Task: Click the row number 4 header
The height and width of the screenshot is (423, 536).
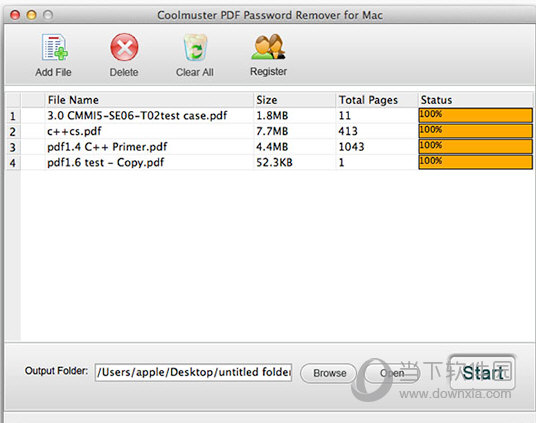Action: [x=13, y=163]
